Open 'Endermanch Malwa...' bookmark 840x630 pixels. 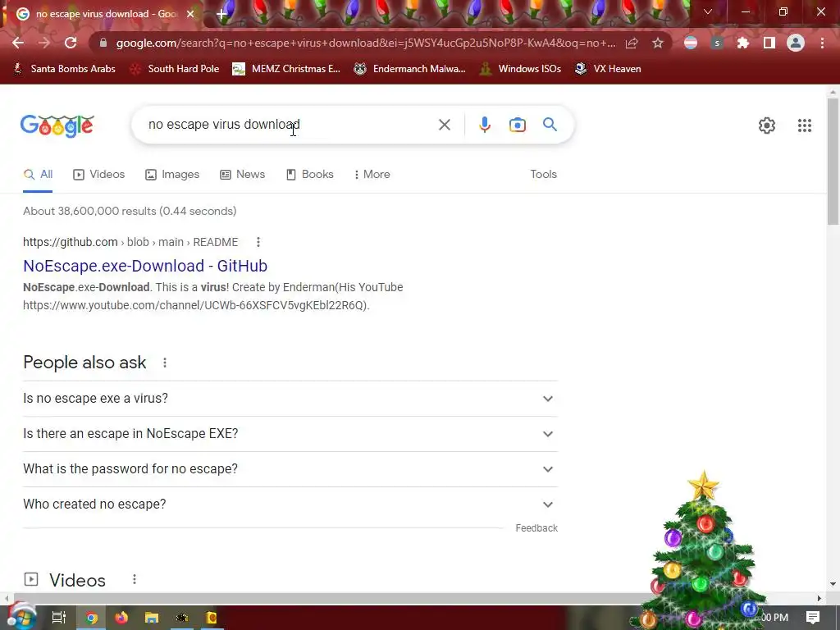(409, 69)
